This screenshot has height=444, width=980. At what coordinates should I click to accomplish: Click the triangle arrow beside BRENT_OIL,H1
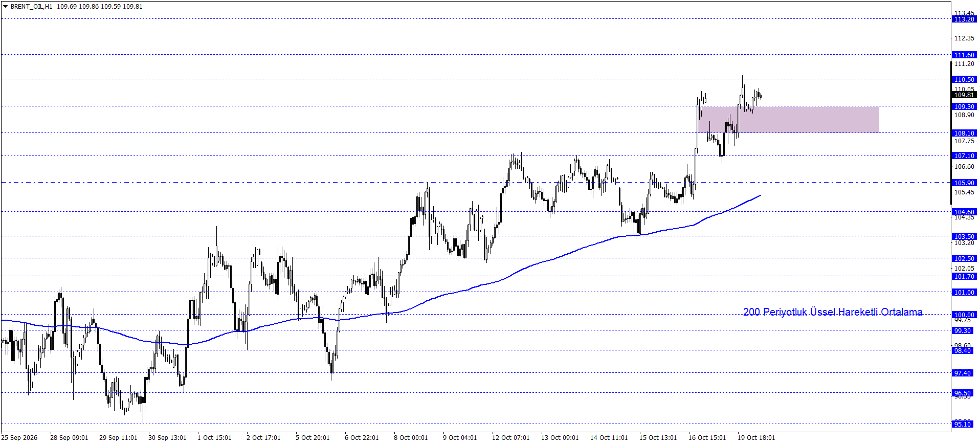5,7
